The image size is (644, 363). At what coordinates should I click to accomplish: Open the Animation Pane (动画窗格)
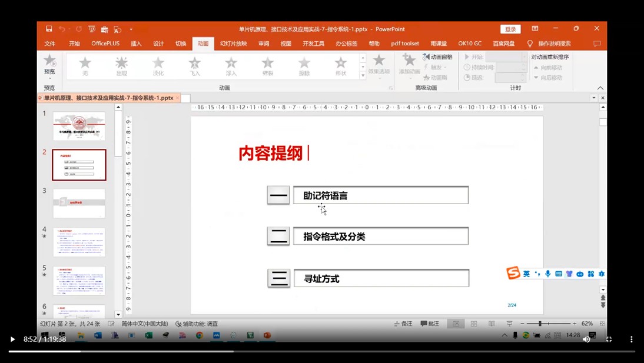pyautogui.click(x=437, y=57)
